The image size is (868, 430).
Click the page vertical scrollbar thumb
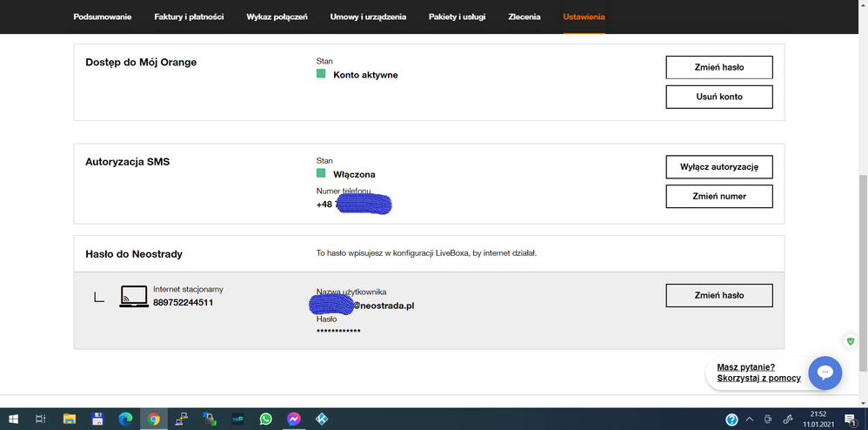863,273
